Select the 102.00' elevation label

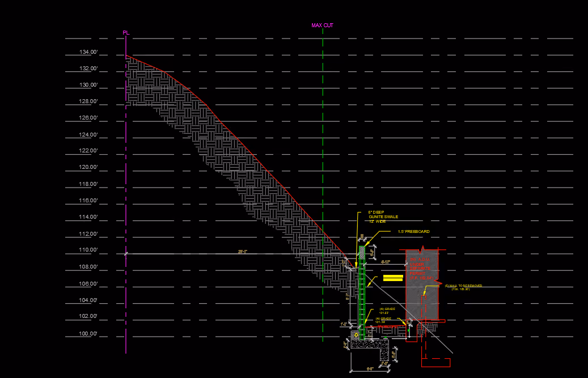tap(88, 317)
